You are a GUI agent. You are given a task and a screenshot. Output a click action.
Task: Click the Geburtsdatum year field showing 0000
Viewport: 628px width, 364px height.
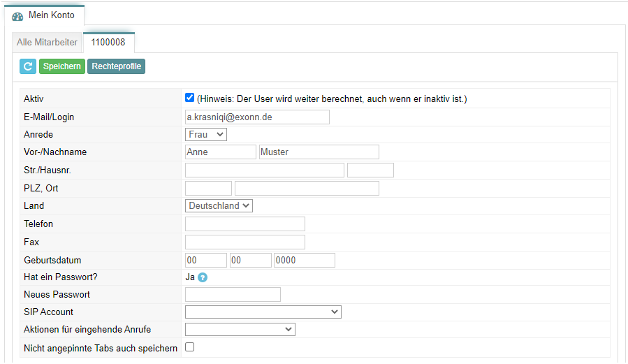click(305, 261)
